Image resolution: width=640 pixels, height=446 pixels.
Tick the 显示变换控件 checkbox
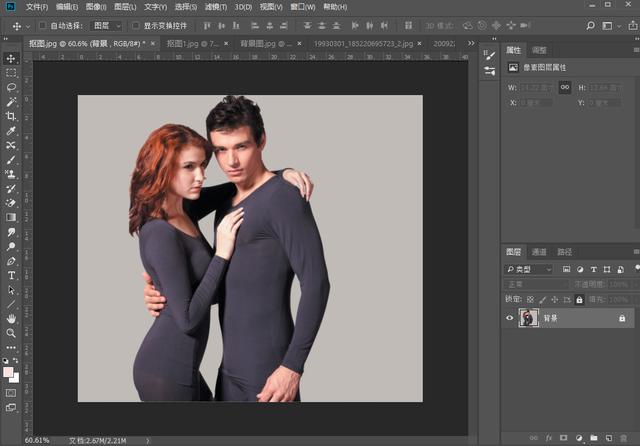[136, 25]
